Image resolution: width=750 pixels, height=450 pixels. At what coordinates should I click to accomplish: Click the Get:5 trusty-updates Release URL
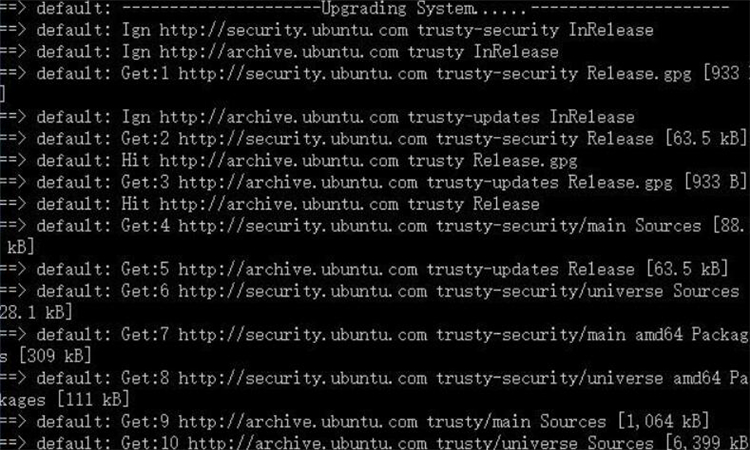coord(298,269)
